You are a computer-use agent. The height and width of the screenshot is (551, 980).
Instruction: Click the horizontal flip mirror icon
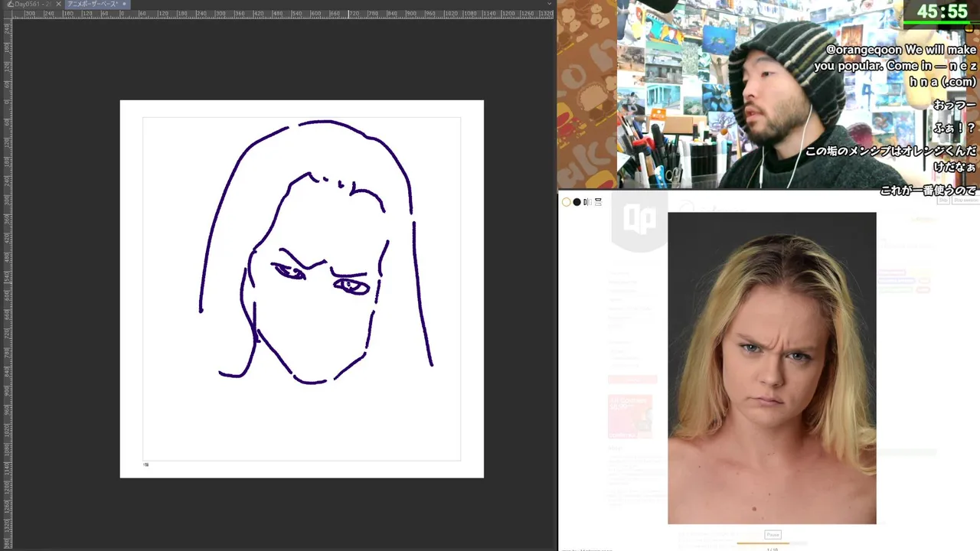click(587, 202)
